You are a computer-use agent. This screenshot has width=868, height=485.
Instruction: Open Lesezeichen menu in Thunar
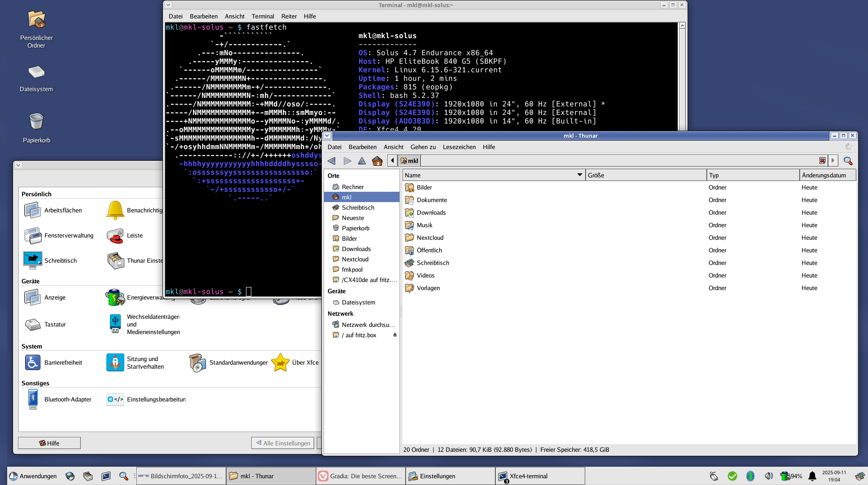(x=459, y=147)
